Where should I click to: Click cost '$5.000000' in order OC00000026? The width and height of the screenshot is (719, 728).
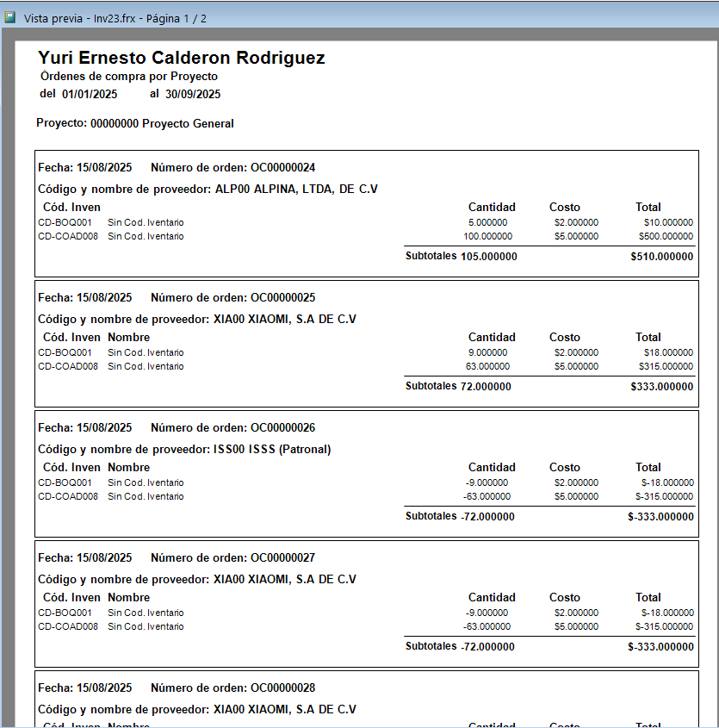pyautogui.click(x=577, y=496)
